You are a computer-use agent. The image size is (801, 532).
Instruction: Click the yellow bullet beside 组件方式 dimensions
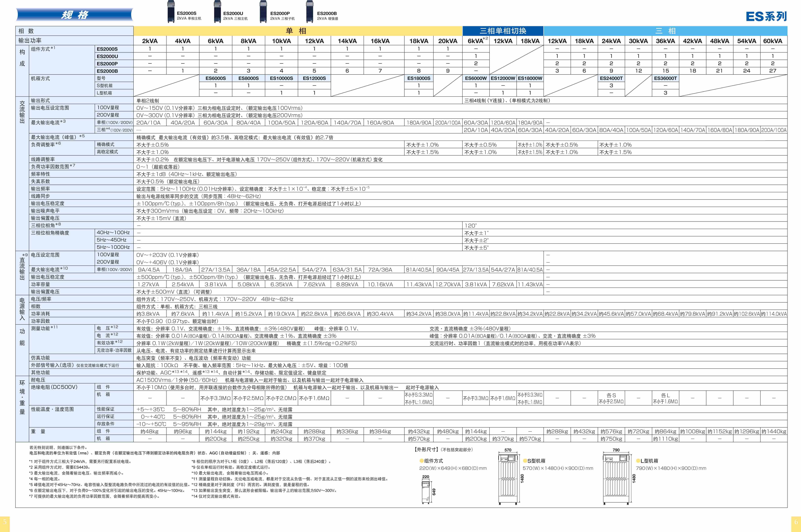click(x=422, y=461)
